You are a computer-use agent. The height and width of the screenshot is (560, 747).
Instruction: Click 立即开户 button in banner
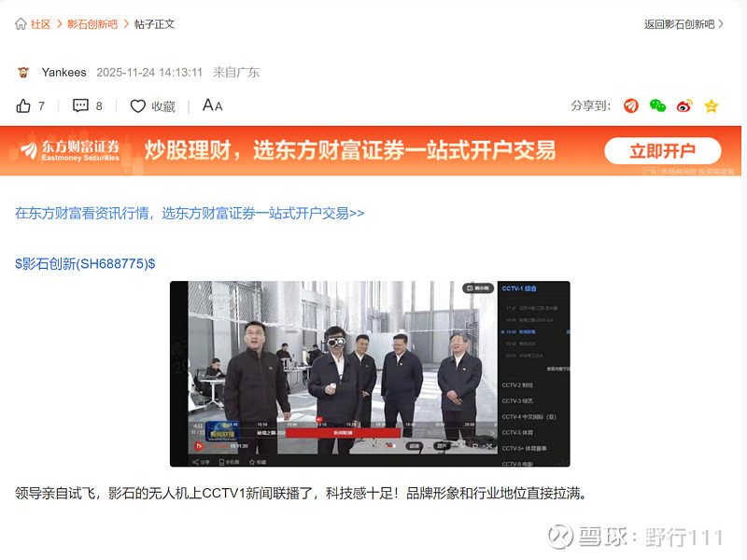663,151
